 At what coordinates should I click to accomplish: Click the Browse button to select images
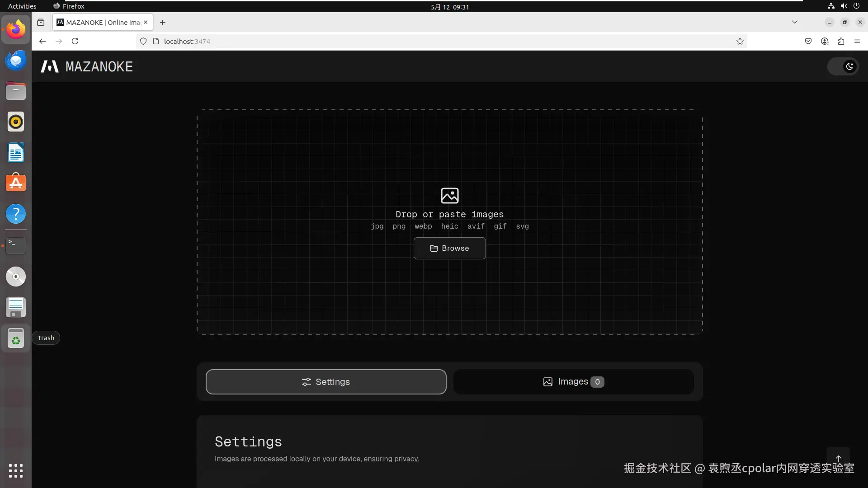pyautogui.click(x=449, y=248)
